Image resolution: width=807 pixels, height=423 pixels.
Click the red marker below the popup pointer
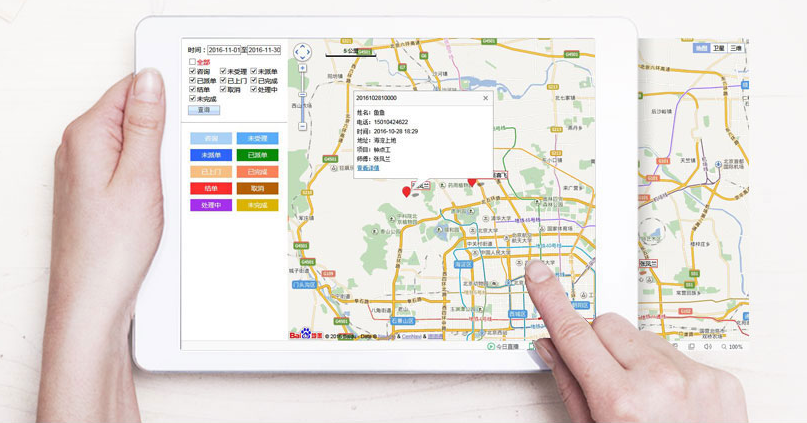pos(406,192)
